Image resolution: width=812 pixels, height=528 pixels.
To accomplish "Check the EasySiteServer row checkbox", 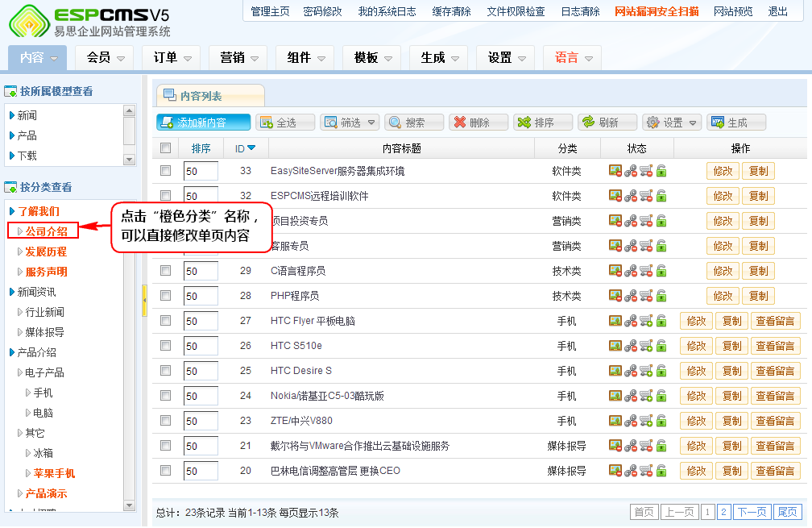I will point(166,170).
